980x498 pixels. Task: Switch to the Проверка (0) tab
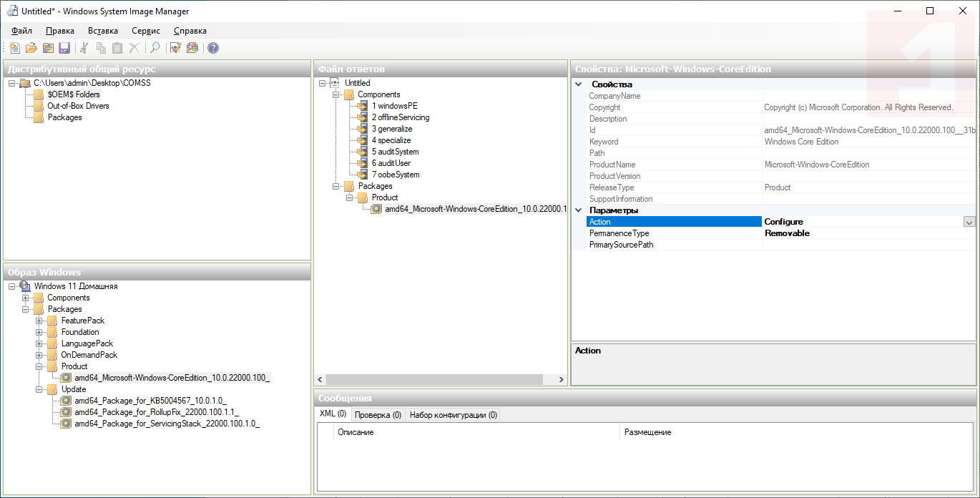click(x=378, y=415)
